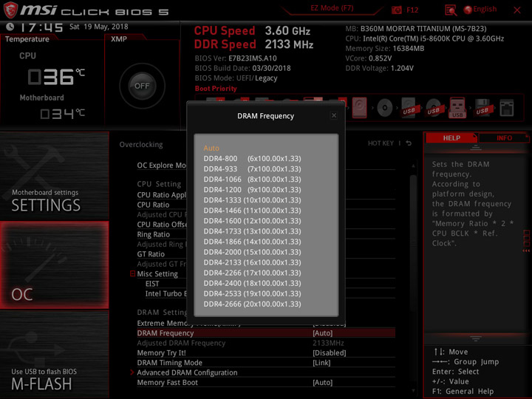Select DDR4-2266 frequency option
Screen dimensions: 532x399
tap(252, 273)
